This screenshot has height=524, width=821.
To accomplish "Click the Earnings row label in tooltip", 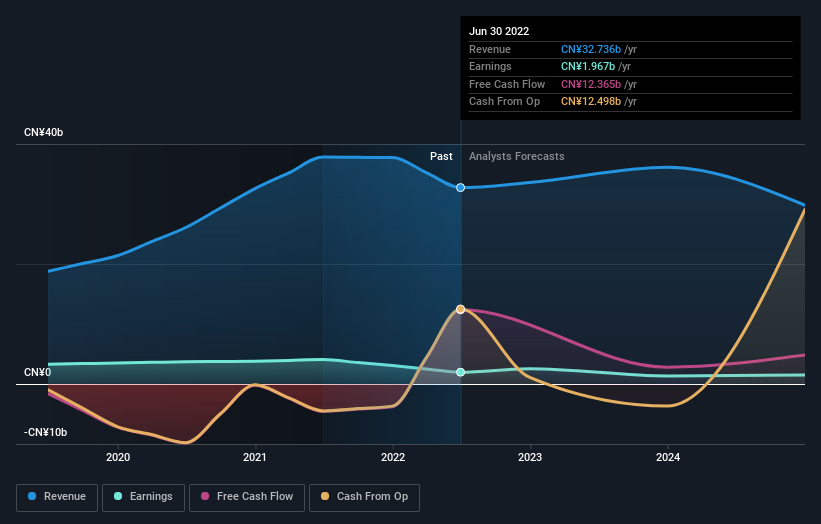I will point(490,66).
